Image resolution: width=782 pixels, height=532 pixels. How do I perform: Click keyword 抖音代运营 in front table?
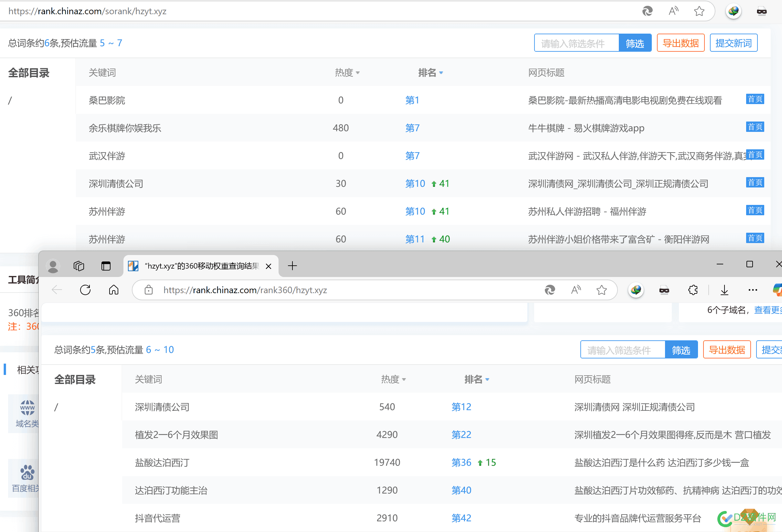(x=157, y=518)
